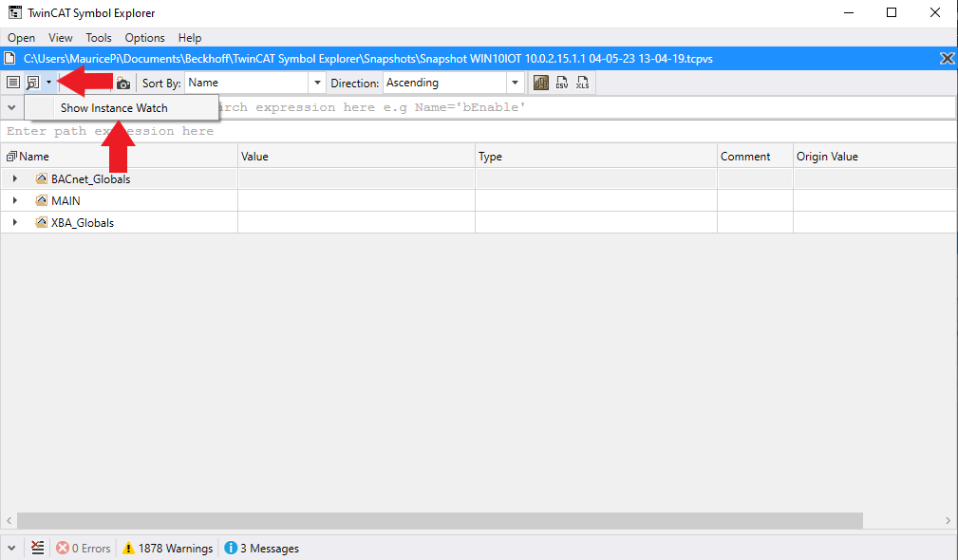The image size is (958, 560).
Task: Expand the MAIN tree node
Action: (14, 200)
